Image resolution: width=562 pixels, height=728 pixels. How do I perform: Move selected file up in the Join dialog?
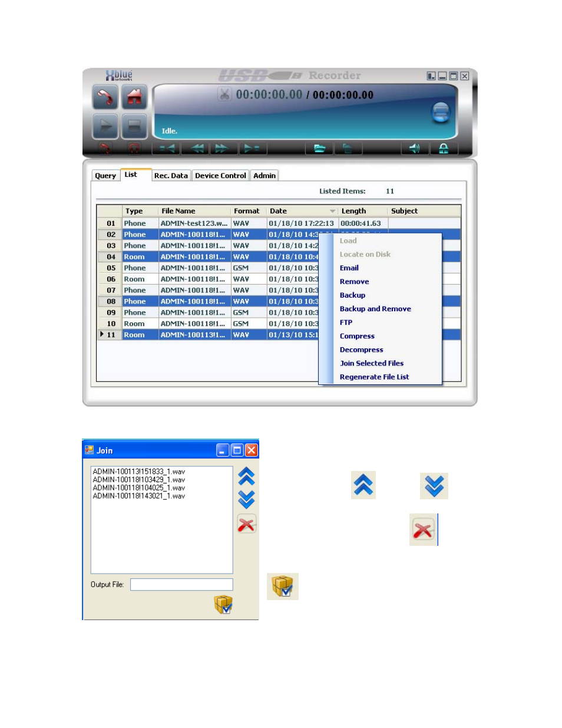(246, 476)
